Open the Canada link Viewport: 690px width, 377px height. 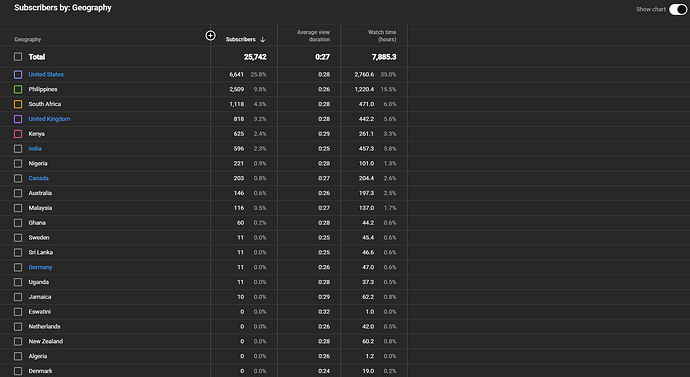pos(39,178)
